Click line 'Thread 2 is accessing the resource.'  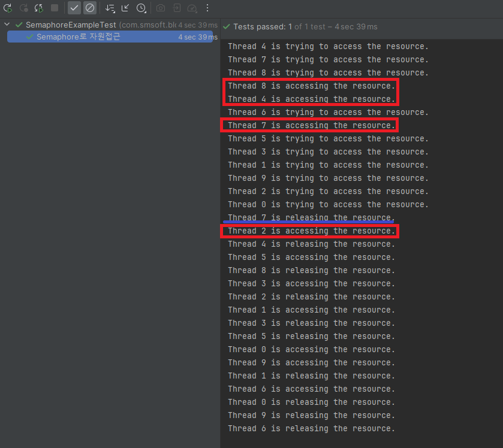tap(311, 231)
